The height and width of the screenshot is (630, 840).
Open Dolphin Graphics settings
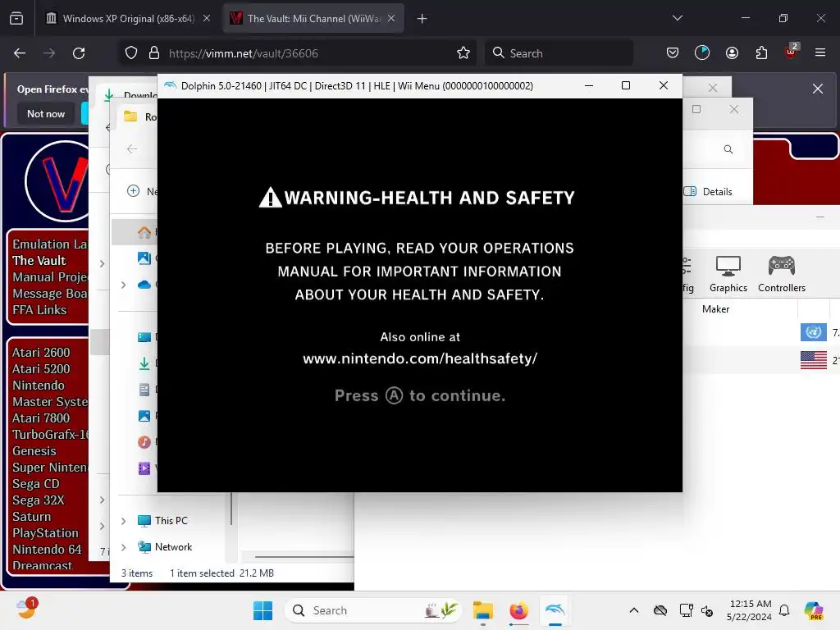click(x=728, y=274)
